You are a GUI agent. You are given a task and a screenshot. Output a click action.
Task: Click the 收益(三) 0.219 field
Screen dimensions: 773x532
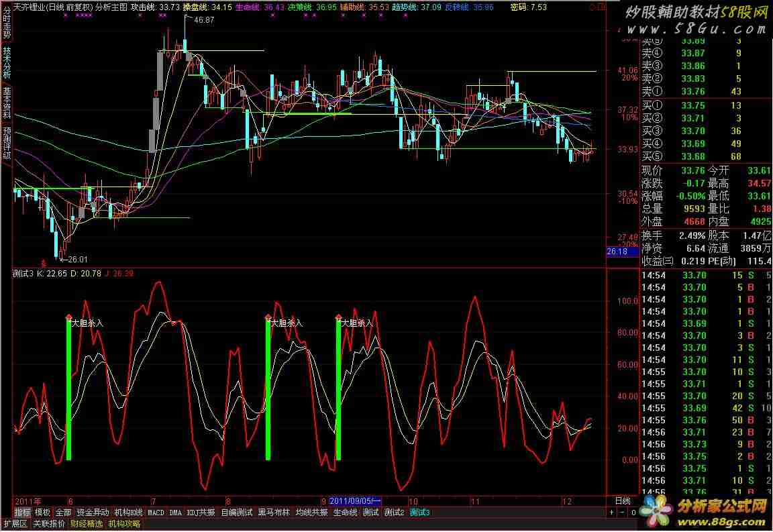[x=674, y=262]
